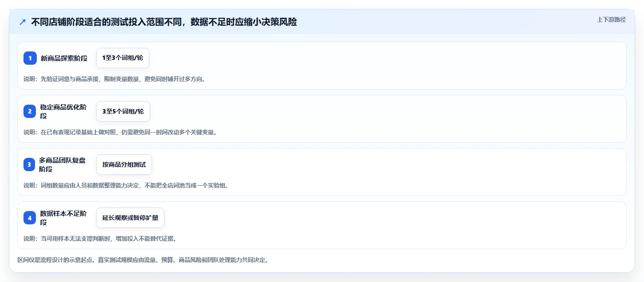The width and height of the screenshot is (644, 282).
Task: Click the 3至5个词组/轮 pill
Action: 123,111
